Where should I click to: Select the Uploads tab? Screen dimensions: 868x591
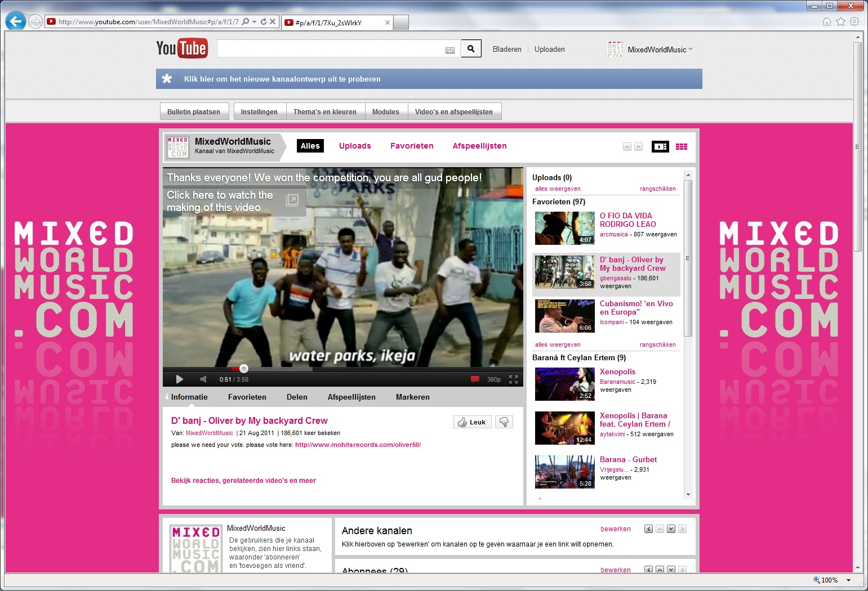(355, 146)
